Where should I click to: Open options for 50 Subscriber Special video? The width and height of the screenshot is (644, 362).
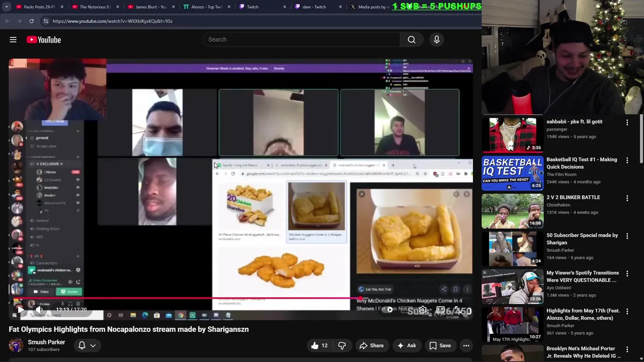[x=627, y=236]
